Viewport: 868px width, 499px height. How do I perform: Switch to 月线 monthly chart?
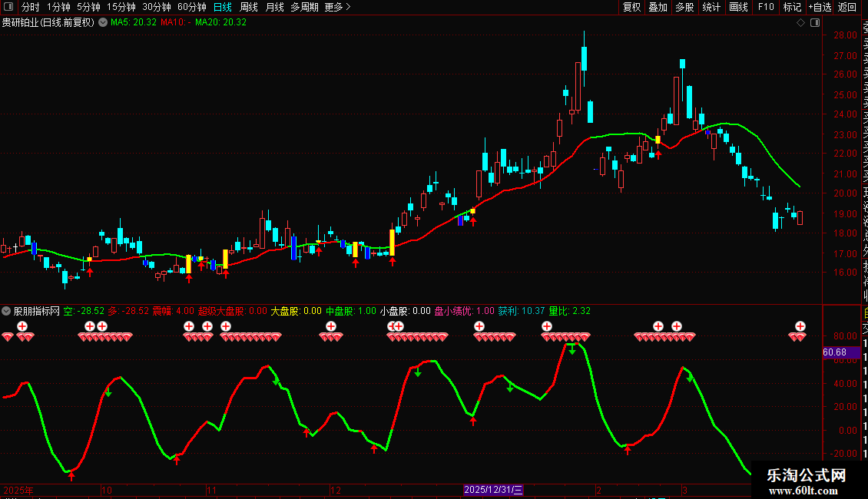[274, 7]
